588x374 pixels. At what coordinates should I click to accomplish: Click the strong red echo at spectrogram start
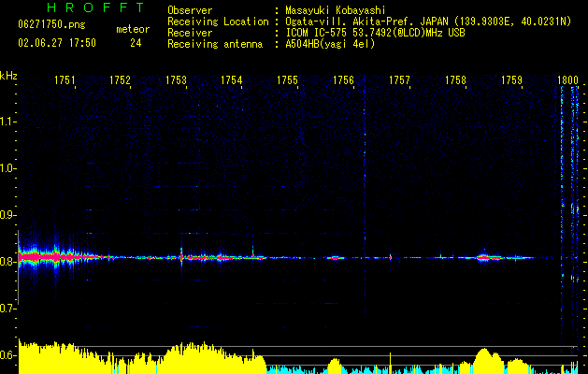coord(30,257)
